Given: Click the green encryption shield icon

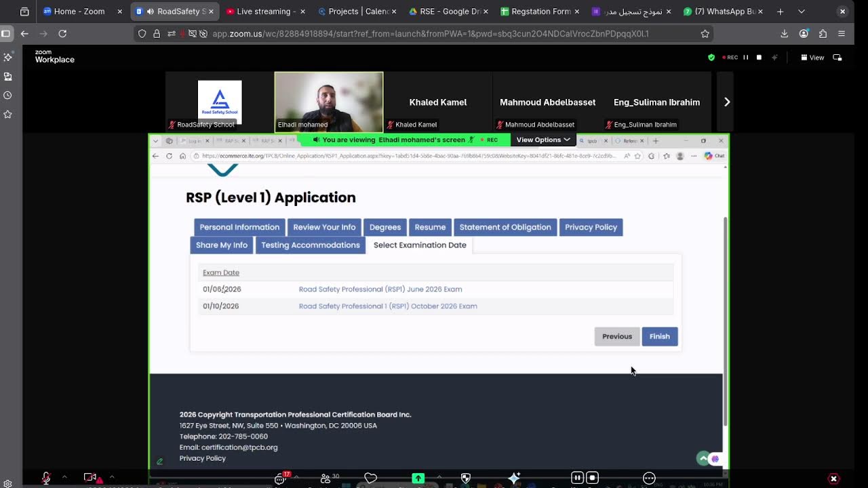Looking at the screenshot, I should click(x=711, y=58).
